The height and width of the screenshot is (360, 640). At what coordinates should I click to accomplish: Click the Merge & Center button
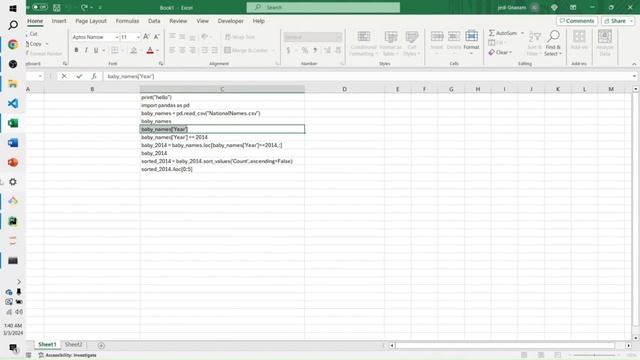pyautogui.click(x=246, y=50)
